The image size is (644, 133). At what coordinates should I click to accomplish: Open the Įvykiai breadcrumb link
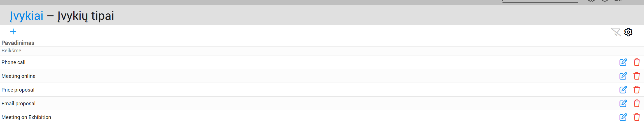point(27,16)
